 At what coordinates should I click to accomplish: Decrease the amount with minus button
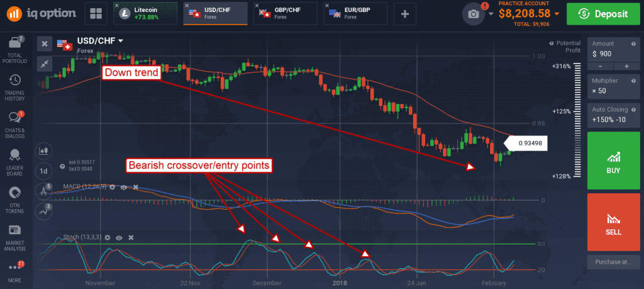(x=601, y=66)
